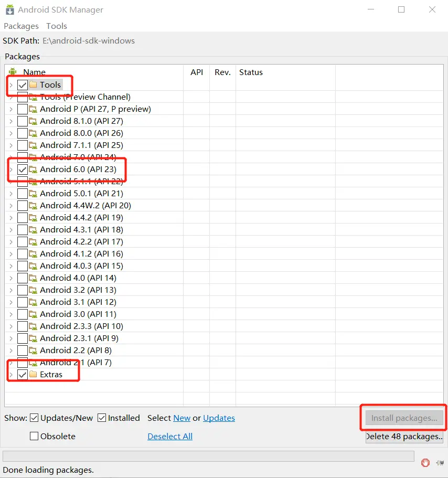Click the red stop icon in status bar
The image size is (448, 478).
click(x=425, y=462)
